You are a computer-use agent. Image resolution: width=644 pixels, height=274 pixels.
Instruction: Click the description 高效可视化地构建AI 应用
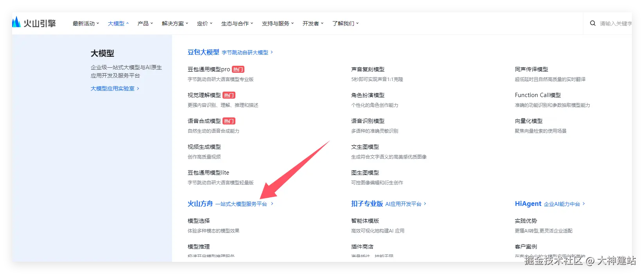click(x=378, y=231)
